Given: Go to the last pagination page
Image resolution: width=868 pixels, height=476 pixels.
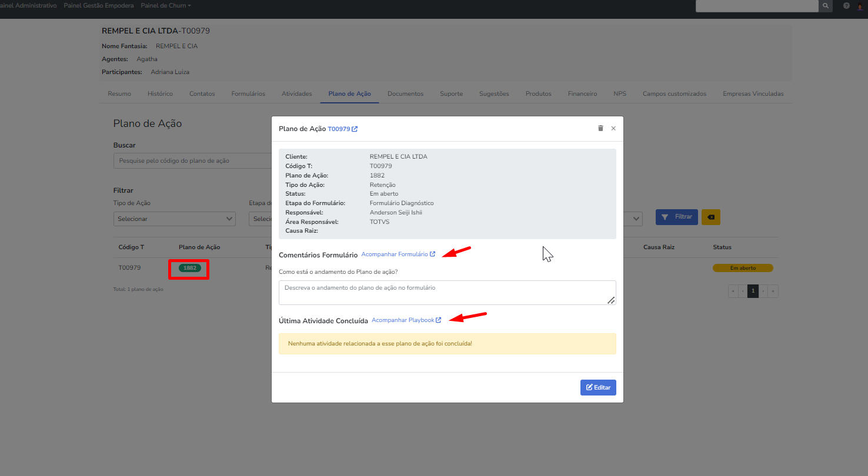Looking at the screenshot, I should coord(773,291).
